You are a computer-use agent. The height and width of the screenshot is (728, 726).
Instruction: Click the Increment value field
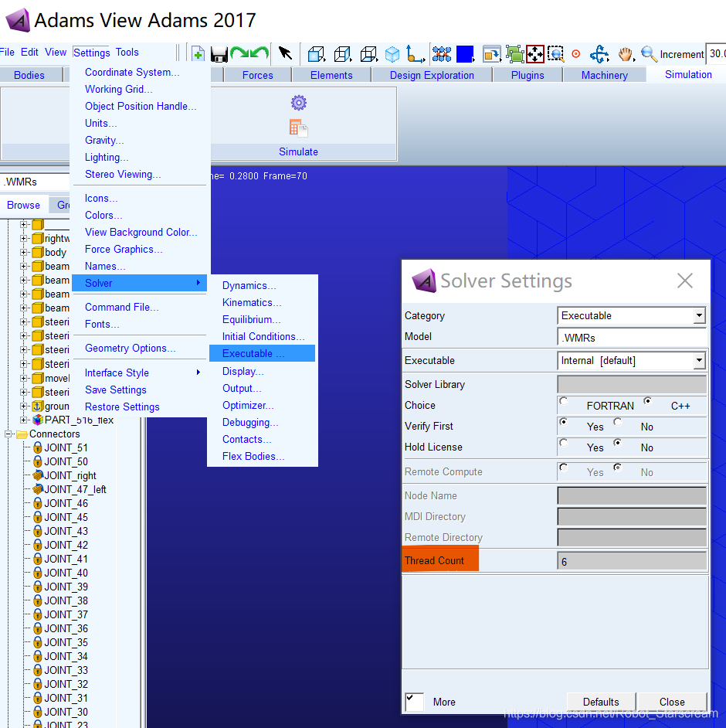(716, 54)
